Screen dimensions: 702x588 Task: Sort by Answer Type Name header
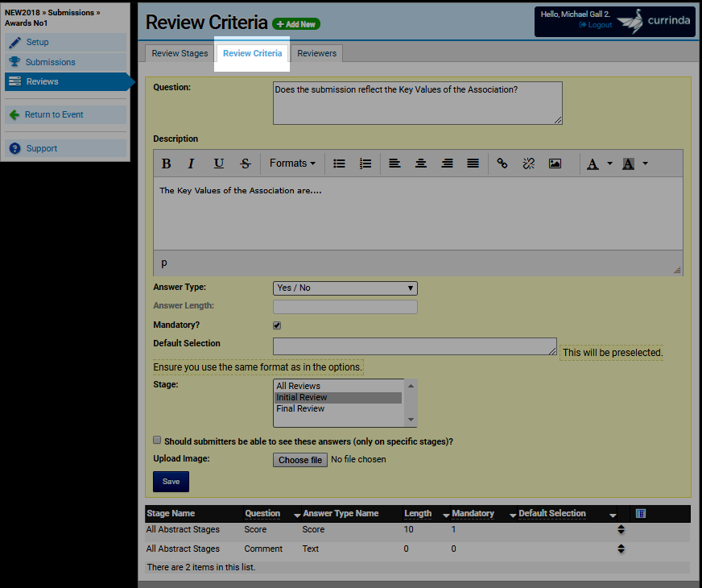[341, 513]
